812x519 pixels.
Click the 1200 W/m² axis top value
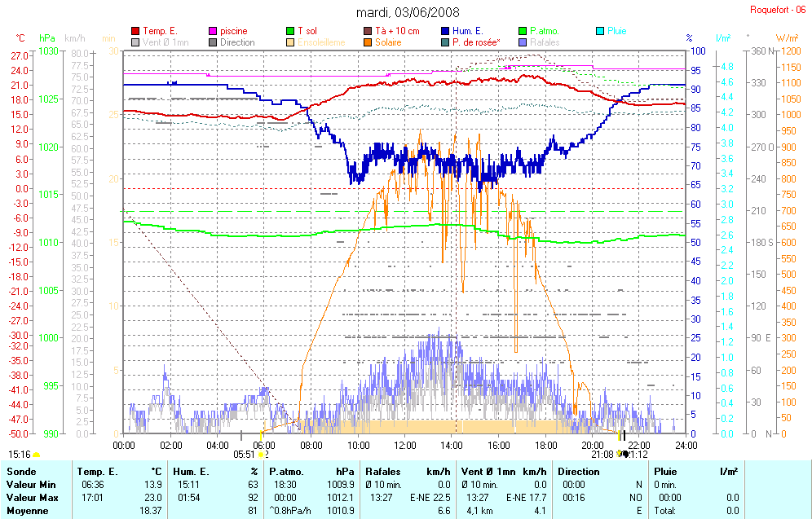pos(792,51)
